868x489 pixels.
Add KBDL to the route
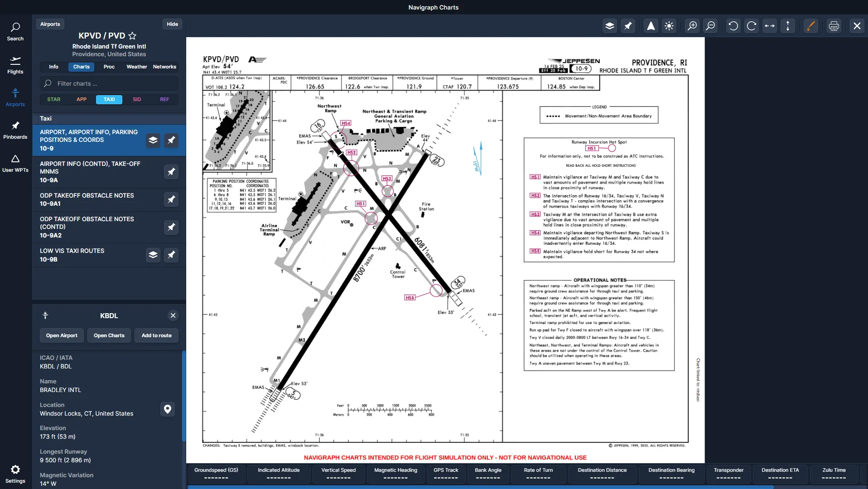point(156,335)
